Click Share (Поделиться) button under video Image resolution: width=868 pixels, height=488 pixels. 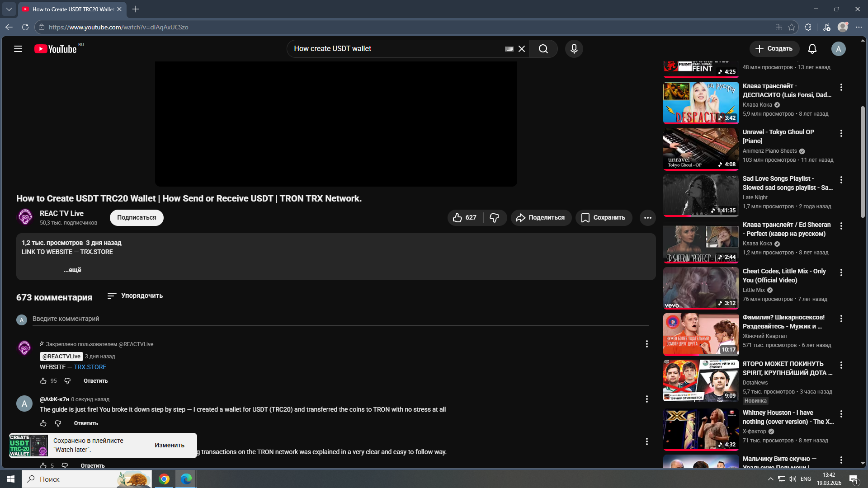pyautogui.click(x=541, y=218)
